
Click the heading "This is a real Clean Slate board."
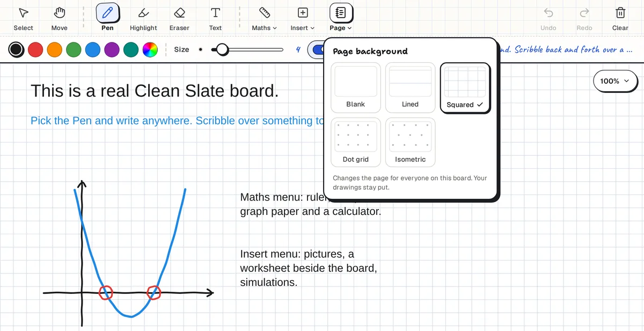coord(155,91)
